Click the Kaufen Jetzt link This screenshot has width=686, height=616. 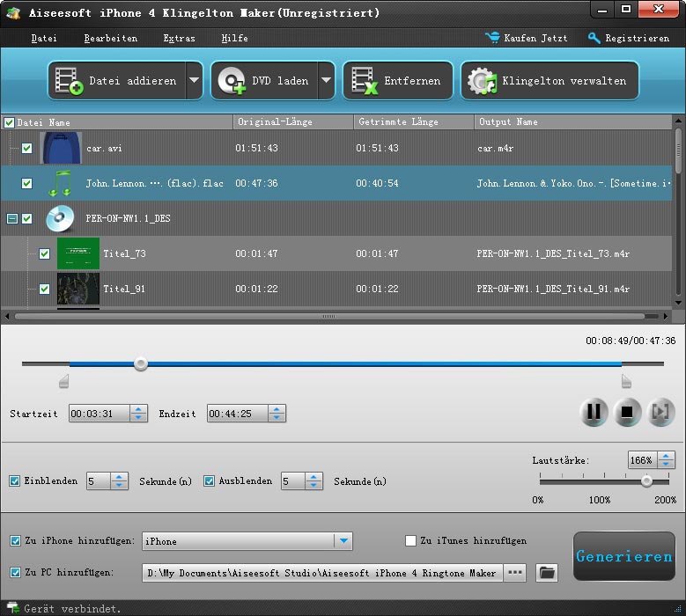click(535, 38)
